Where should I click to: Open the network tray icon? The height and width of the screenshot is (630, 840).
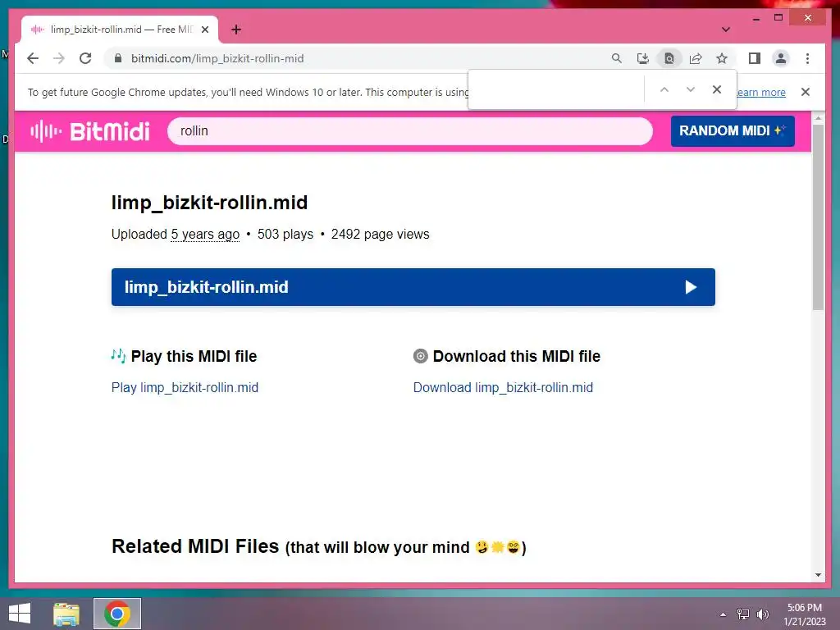pyautogui.click(x=742, y=614)
